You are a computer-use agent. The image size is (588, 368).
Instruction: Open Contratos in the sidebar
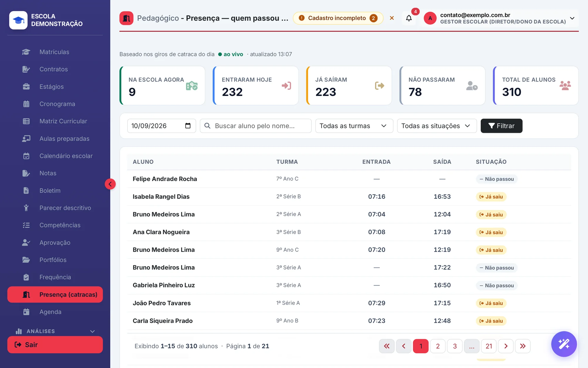[55, 69]
